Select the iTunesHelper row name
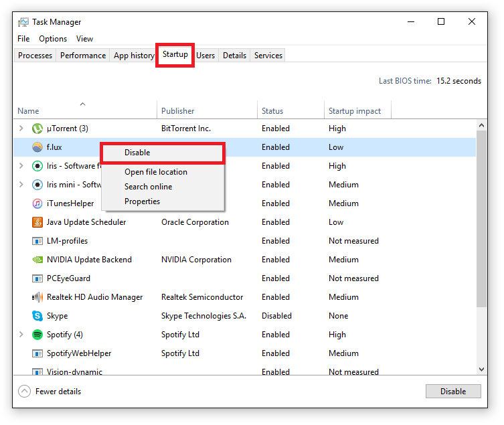504x425 pixels. 70,203
